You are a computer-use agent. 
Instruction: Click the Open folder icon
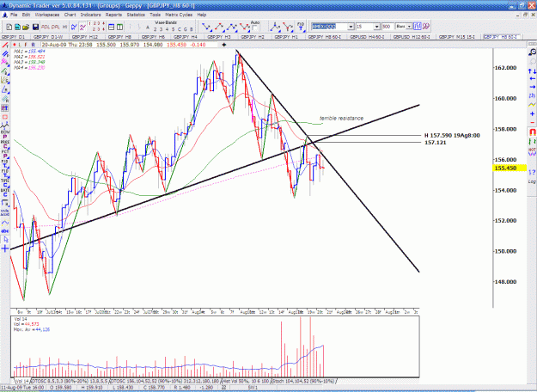click(x=26, y=27)
